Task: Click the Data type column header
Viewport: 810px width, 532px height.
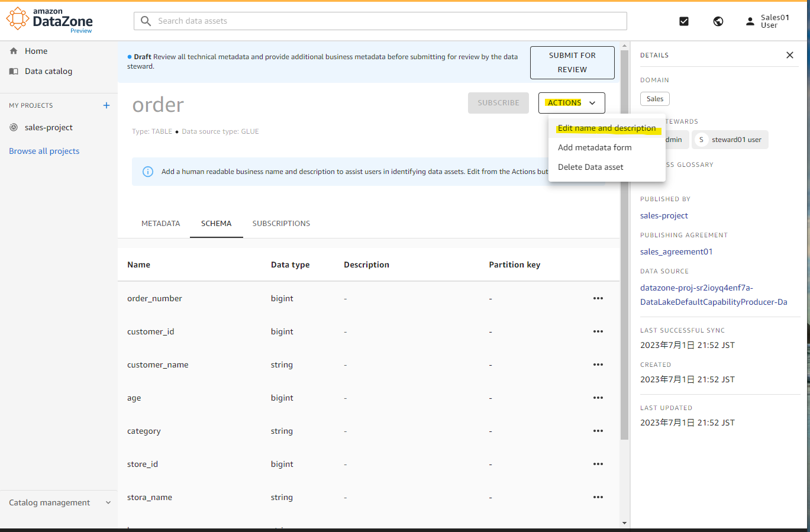Action: pyautogui.click(x=290, y=265)
